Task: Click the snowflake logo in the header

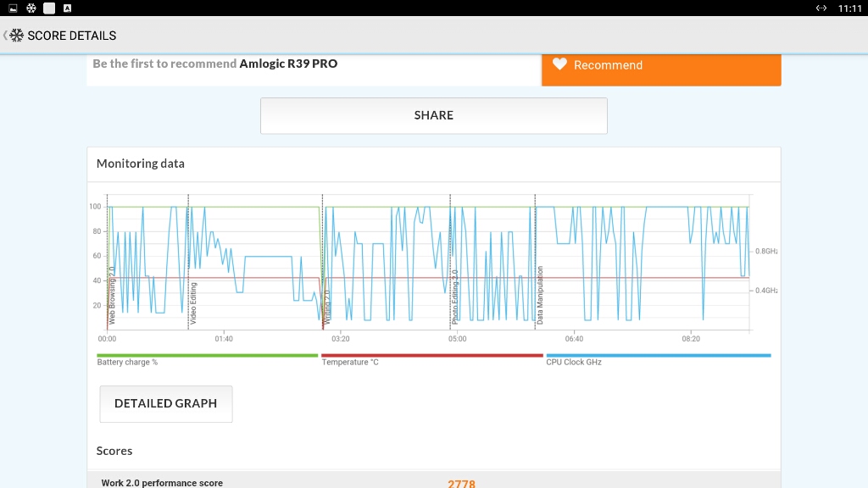Action: click(17, 36)
